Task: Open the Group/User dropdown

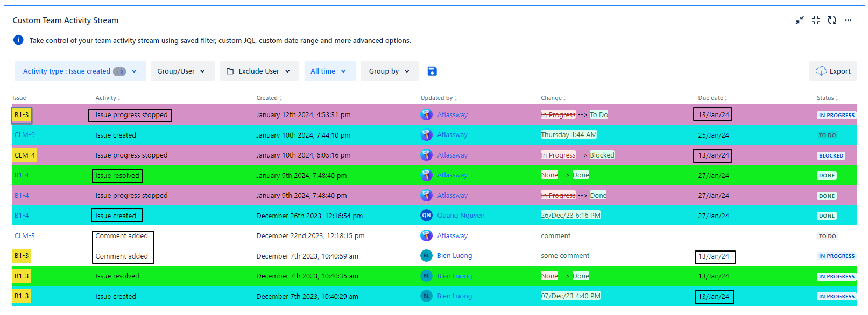Action: (x=182, y=71)
